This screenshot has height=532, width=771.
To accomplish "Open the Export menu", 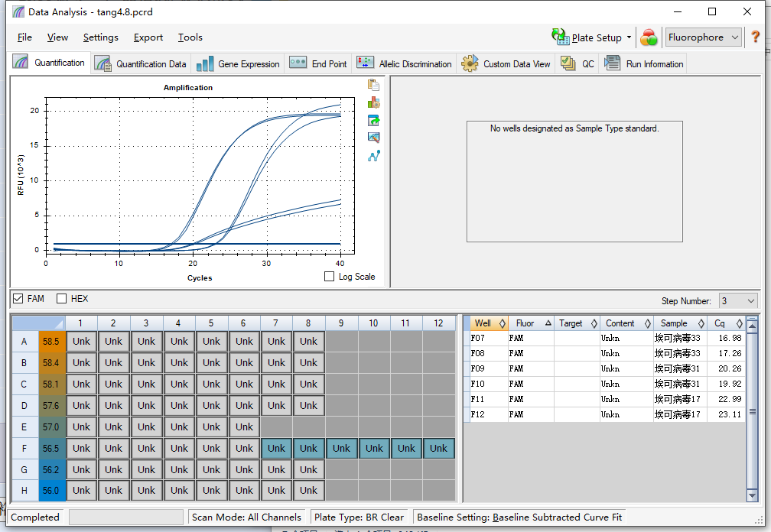I will [x=148, y=37].
